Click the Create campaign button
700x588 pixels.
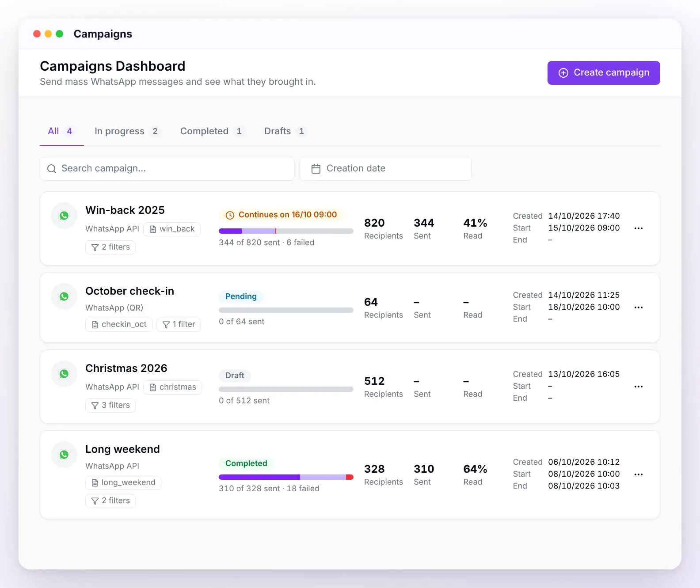point(604,73)
